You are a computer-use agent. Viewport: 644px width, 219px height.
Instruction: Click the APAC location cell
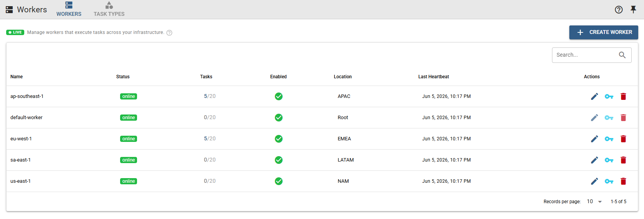[344, 96]
